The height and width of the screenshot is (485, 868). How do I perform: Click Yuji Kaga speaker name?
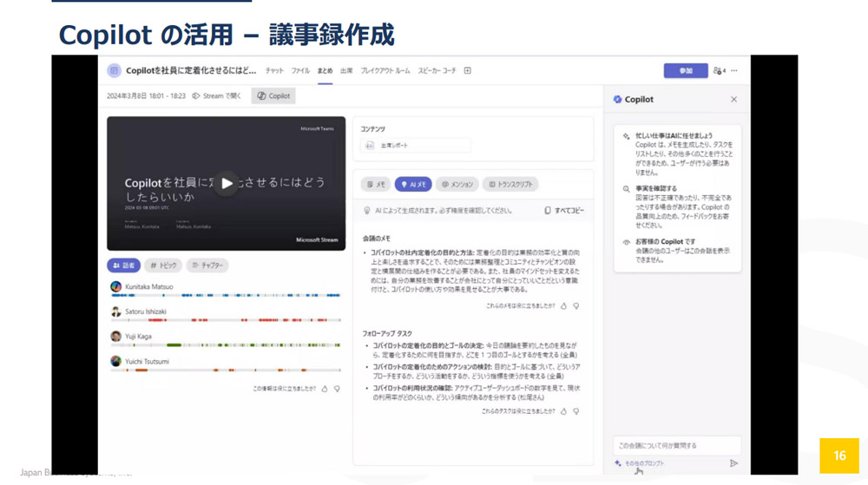click(138, 337)
